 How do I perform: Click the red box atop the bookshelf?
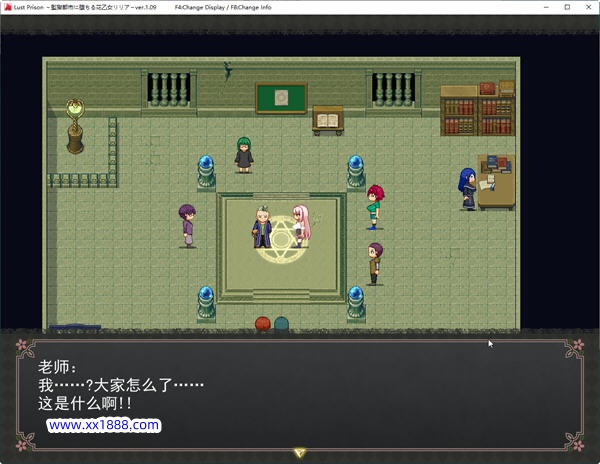point(488,88)
